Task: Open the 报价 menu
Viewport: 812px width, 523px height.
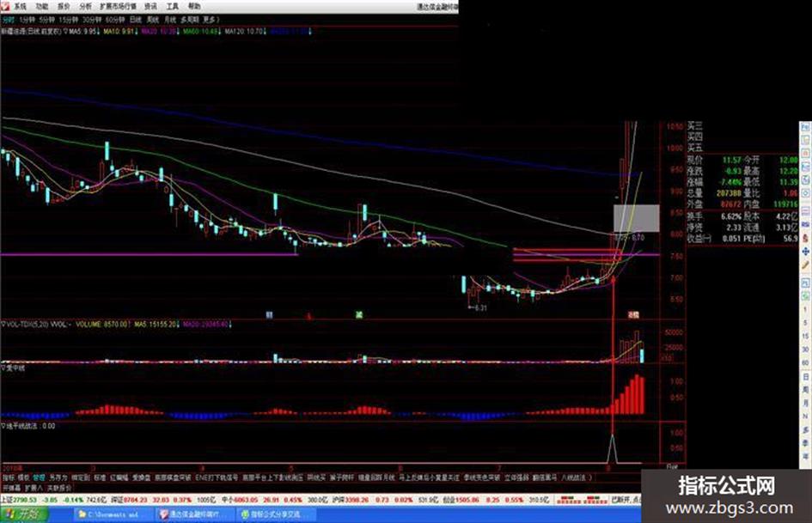Action: [x=64, y=6]
